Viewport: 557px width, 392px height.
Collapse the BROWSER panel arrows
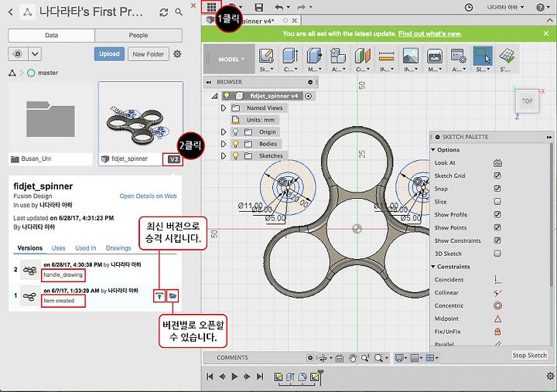[209, 82]
